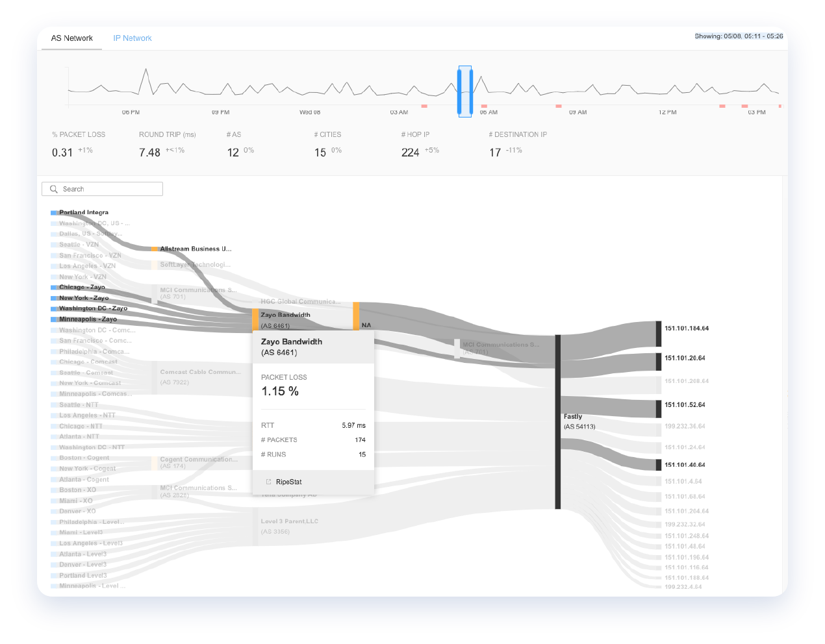Select destination IP 151.101.208.64
The height and width of the screenshot is (644, 825).
click(x=686, y=381)
